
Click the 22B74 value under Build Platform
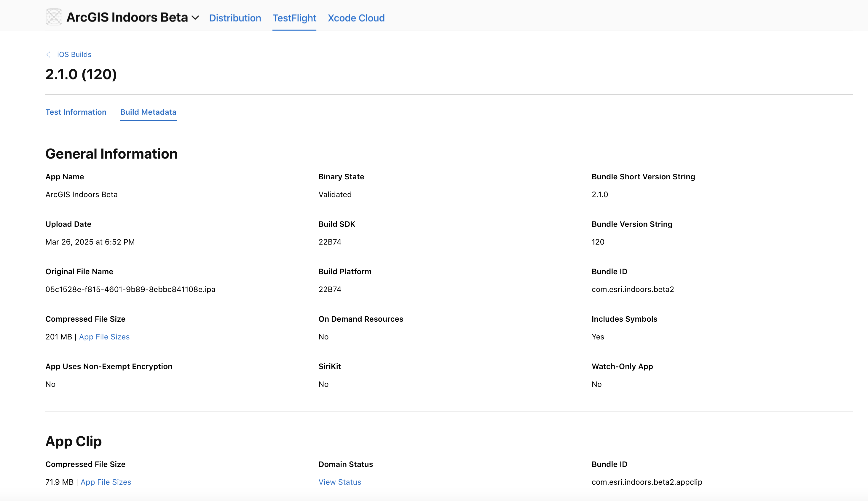[330, 289]
